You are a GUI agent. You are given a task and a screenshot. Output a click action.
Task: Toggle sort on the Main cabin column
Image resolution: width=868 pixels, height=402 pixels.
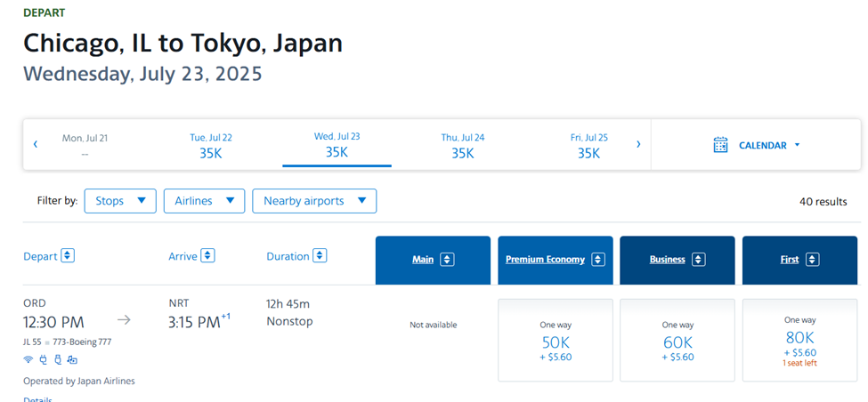447,260
